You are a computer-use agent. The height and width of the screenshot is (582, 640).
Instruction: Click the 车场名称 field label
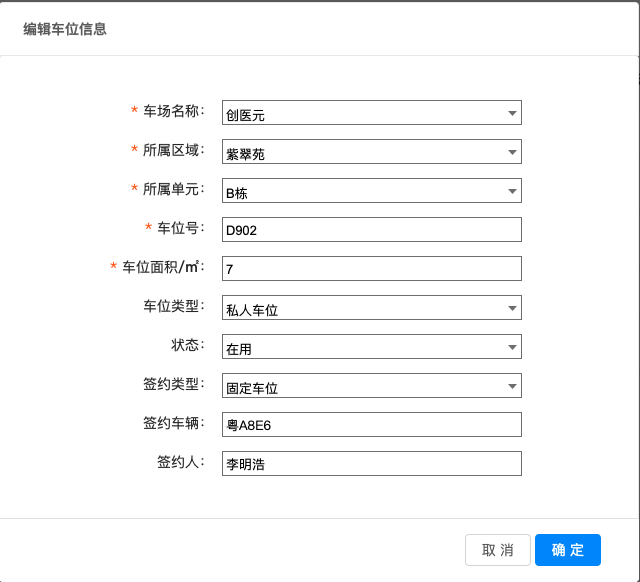pyautogui.click(x=173, y=111)
